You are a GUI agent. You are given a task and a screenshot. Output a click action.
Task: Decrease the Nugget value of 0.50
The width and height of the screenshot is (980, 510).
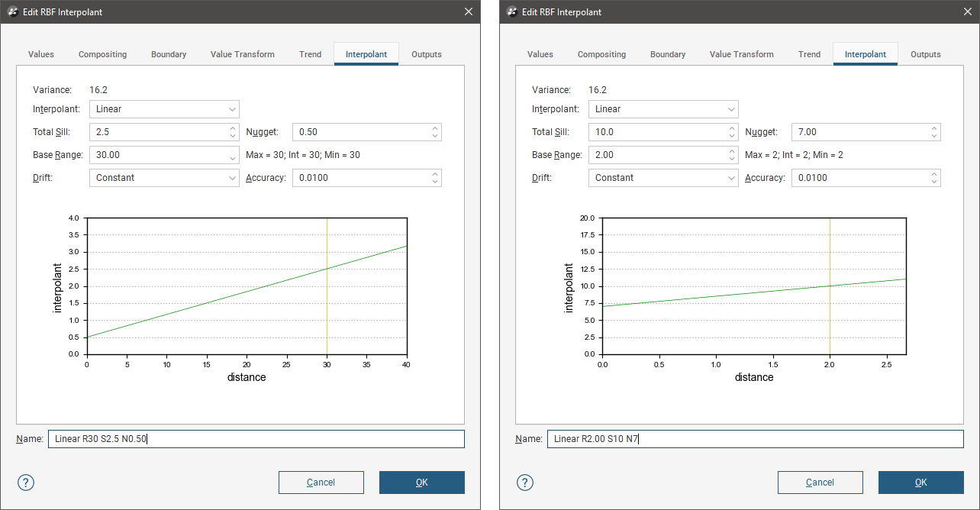[434, 136]
